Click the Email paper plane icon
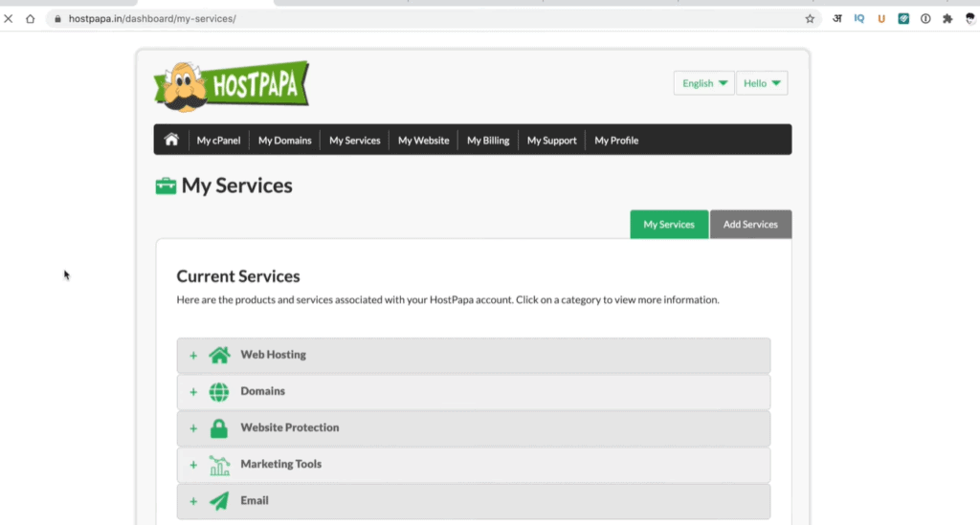The width and height of the screenshot is (980, 525). coord(219,501)
